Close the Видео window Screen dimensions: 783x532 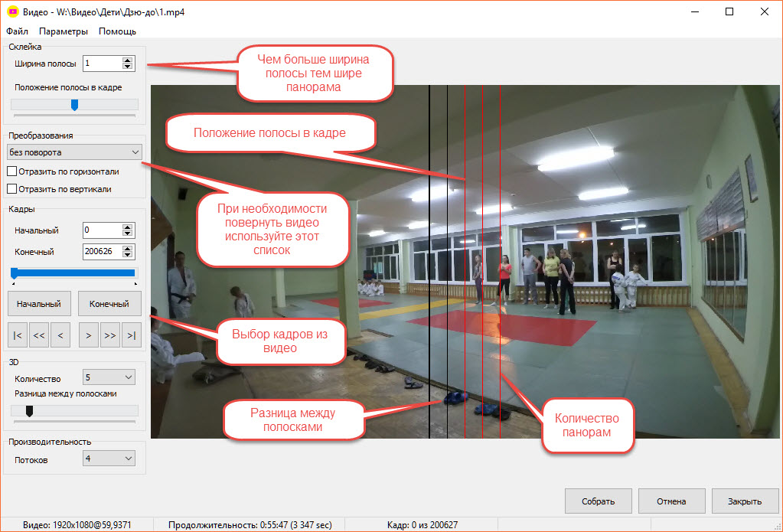pos(765,11)
